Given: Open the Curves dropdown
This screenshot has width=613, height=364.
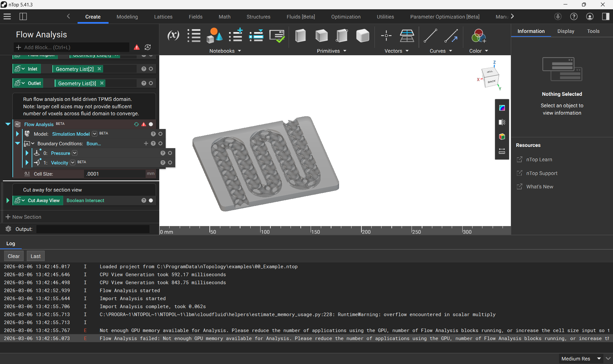Looking at the screenshot, I should [x=441, y=51].
